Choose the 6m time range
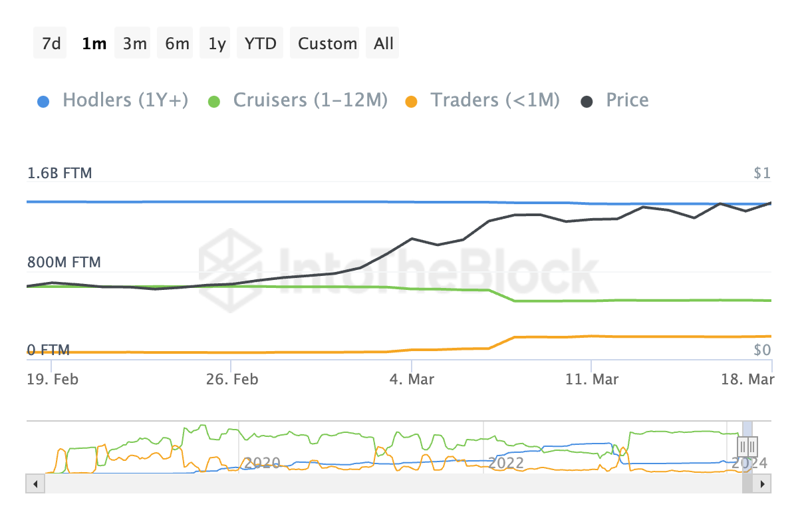The image size is (798, 532). [x=177, y=44]
